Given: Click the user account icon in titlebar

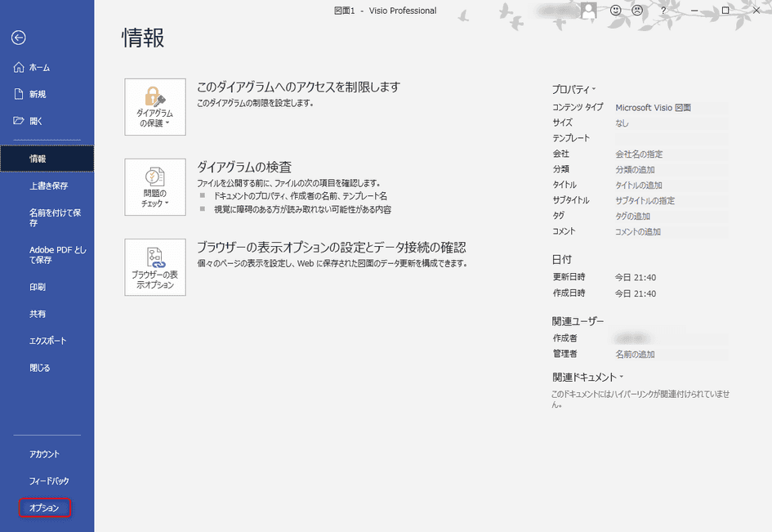Looking at the screenshot, I should click(x=590, y=11).
